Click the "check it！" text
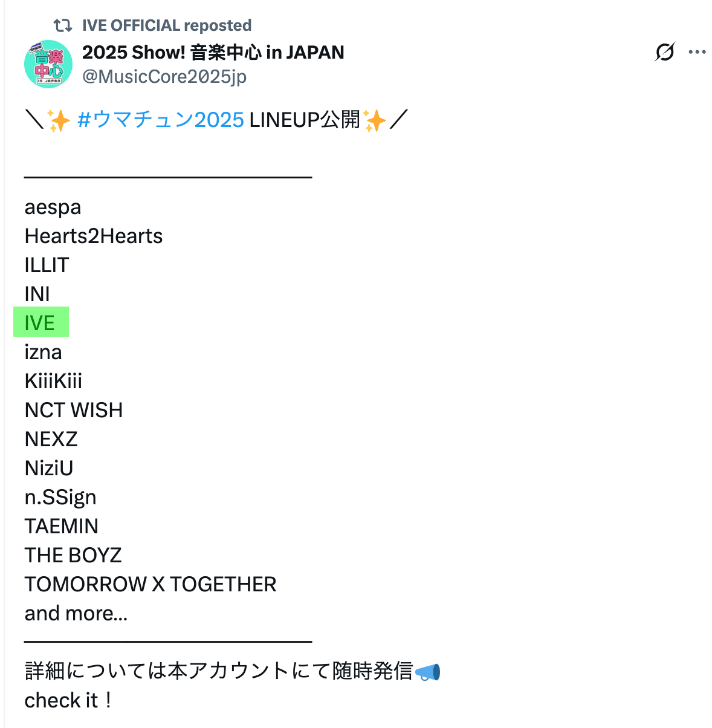The image size is (712, 728). [68, 700]
